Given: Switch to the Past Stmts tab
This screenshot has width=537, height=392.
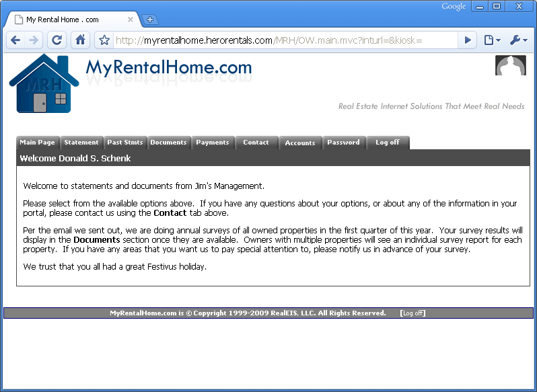Looking at the screenshot, I should [x=125, y=143].
